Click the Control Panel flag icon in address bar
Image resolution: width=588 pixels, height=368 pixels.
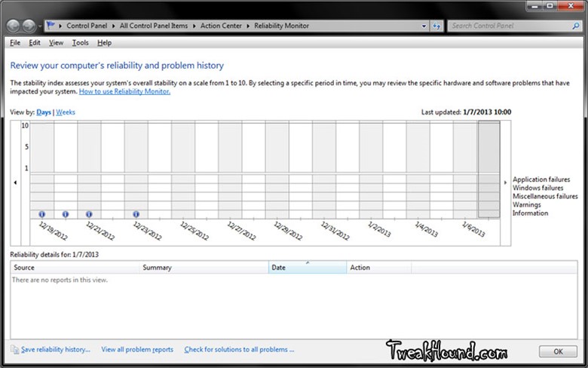point(51,26)
